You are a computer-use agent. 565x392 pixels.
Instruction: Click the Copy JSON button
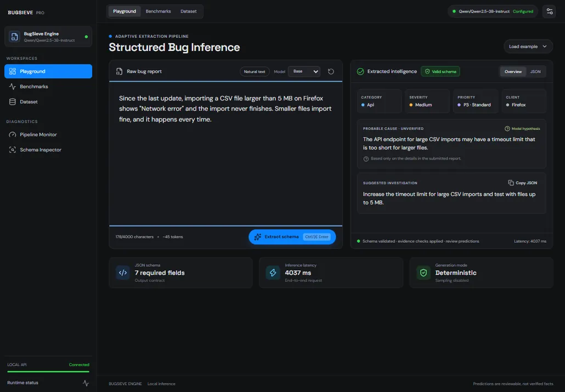point(522,183)
